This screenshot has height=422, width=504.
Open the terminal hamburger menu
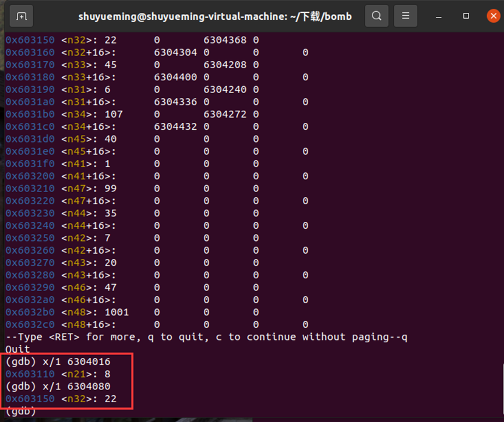pos(406,16)
